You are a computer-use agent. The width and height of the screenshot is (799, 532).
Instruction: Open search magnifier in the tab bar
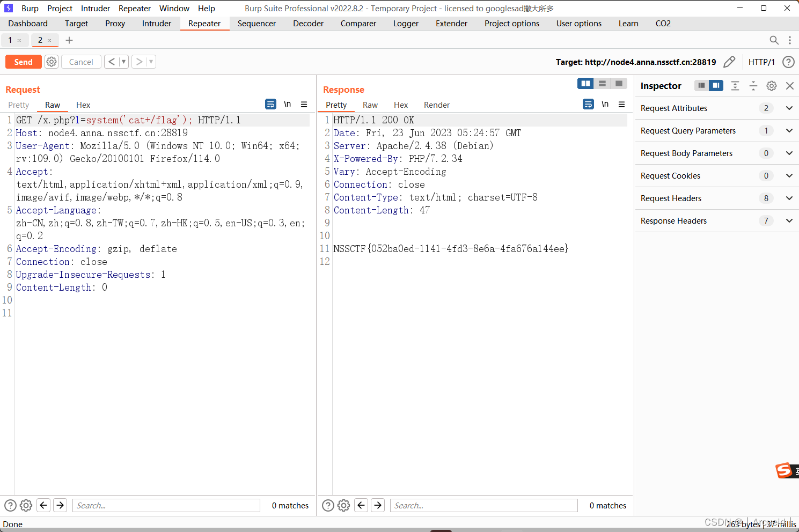pyautogui.click(x=774, y=40)
